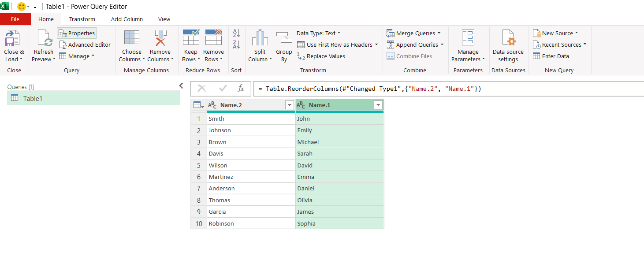Click the Anderson cell
The image size is (644, 271).
click(251, 188)
